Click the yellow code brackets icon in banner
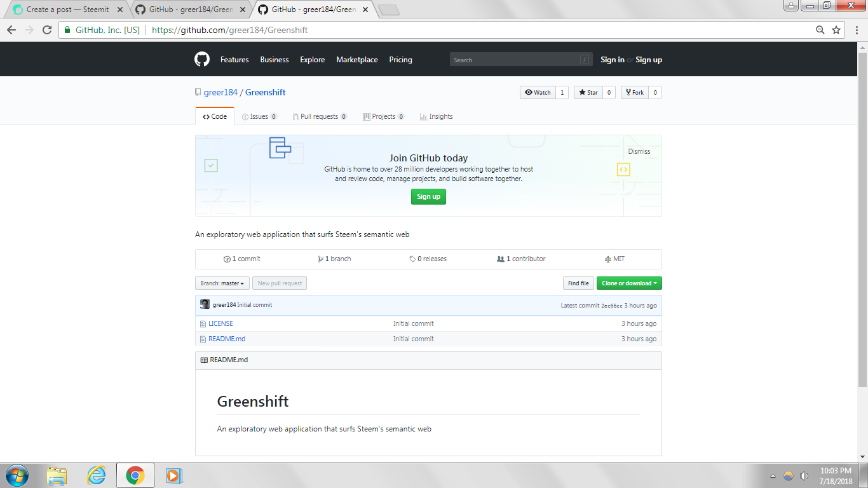 [x=623, y=170]
